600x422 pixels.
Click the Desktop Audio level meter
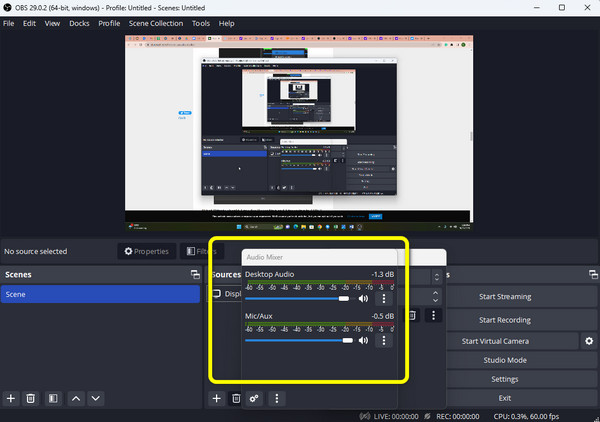pyautogui.click(x=320, y=283)
